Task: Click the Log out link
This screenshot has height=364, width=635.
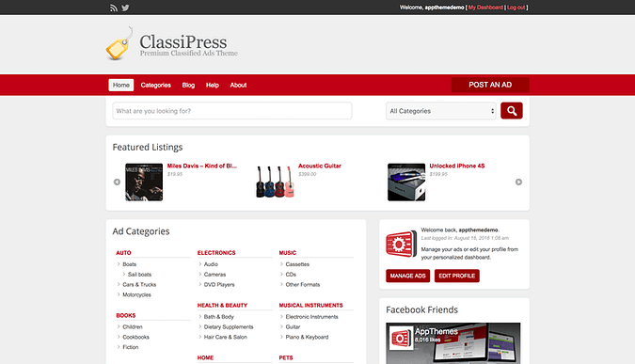Action: point(516,8)
